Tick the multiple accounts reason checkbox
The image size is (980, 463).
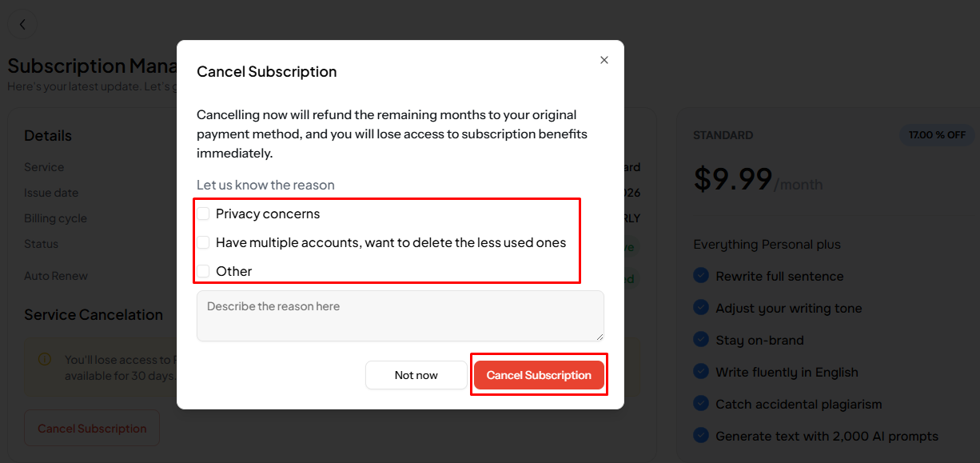204,242
